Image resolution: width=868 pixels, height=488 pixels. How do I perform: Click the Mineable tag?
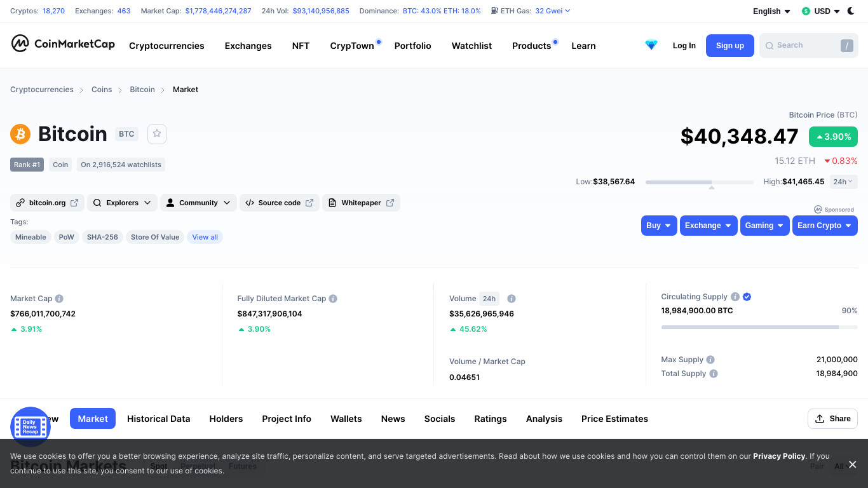(31, 237)
